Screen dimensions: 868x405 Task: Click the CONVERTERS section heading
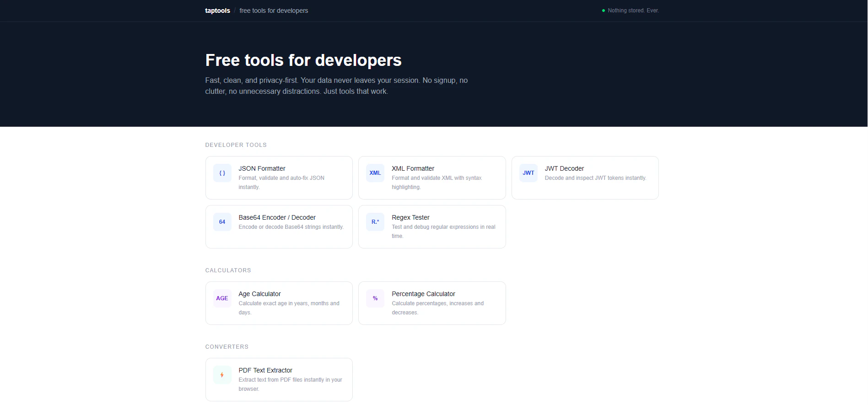coord(226,347)
